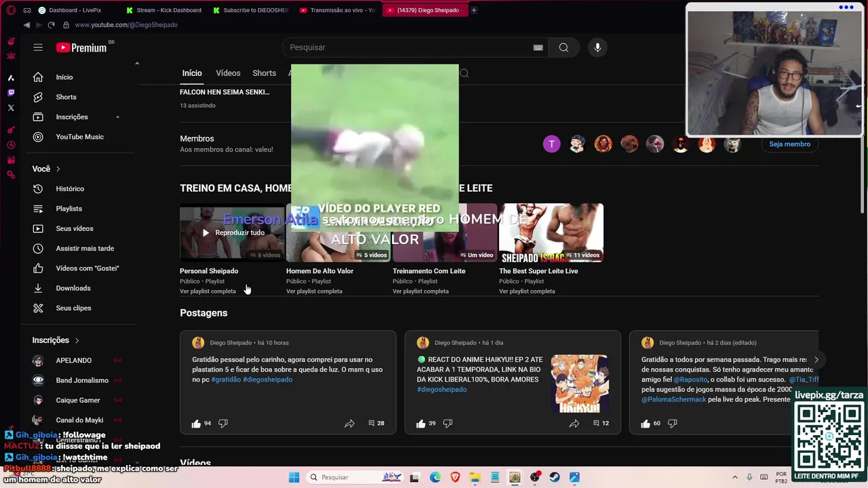The width and height of the screenshot is (868, 488).
Task: Click the address bar URL youtube.com/@DiegoSheipado
Action: coord(126,25)
